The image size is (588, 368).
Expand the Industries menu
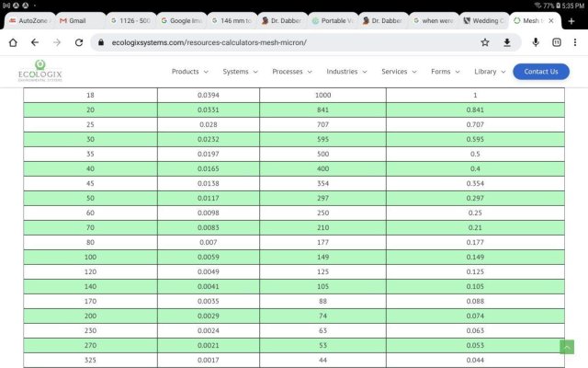pyautogui.click(x=346, y=72)
